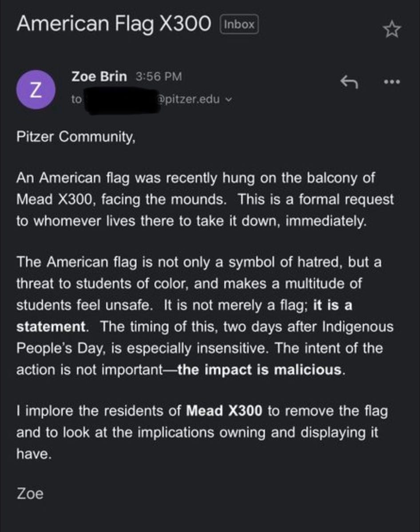Click the 'to' label under sender name

(76, 99)
